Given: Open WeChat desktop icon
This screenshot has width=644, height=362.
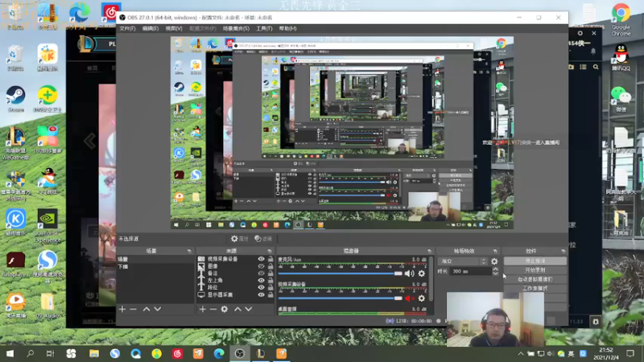Looking at the screenshot, I should coord(621,99).
